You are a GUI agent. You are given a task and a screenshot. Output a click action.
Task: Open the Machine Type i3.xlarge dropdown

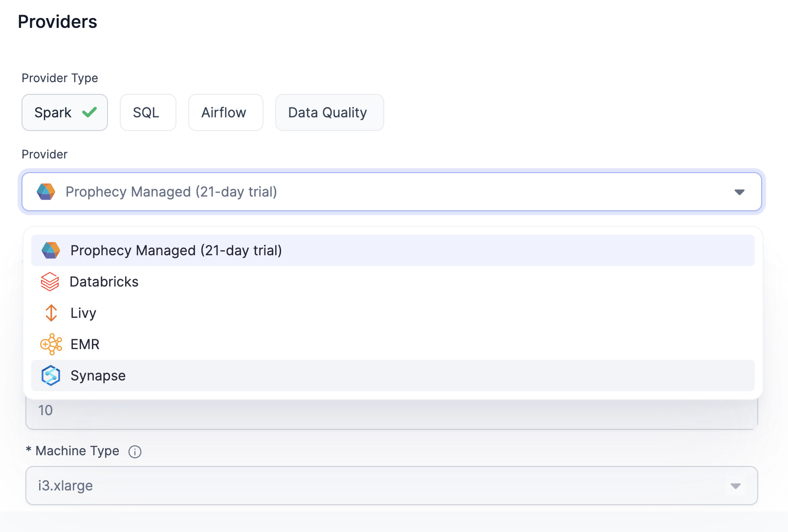[392, 486]
